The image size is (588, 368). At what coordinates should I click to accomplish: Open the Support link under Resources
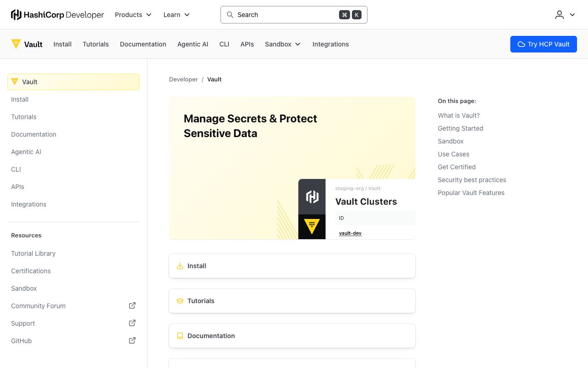point(73,323)
